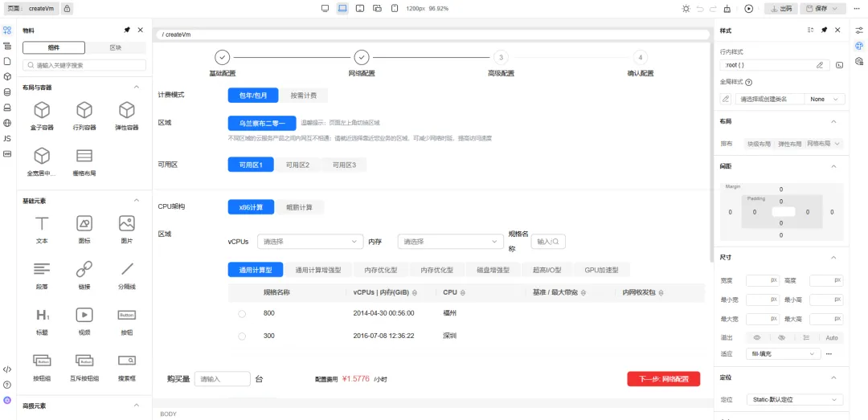Open the more options ellipsis in top bar

point(858,9)
